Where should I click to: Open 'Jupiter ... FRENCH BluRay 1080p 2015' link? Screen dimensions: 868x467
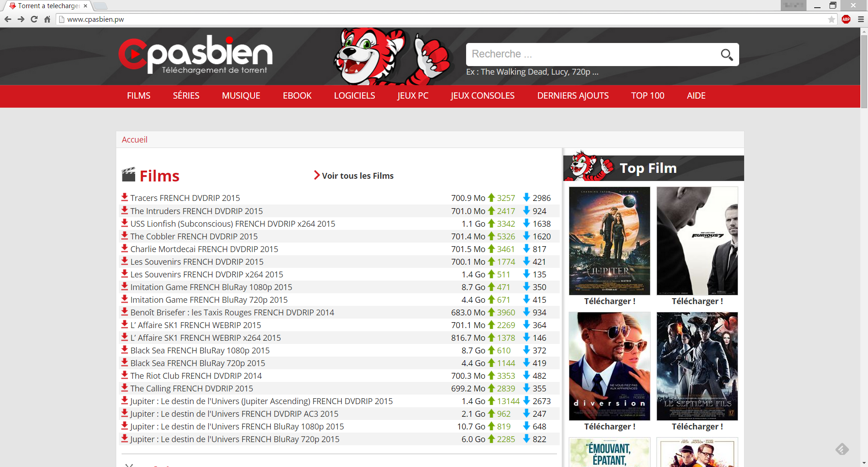tap(237, 426)
